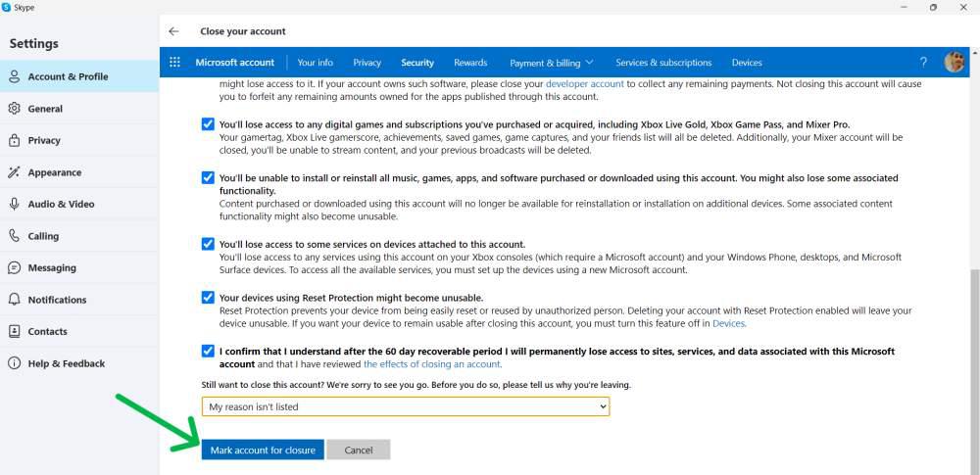Expand the Payment & billing menu
The image size is (980, 475).
point(551,63)
